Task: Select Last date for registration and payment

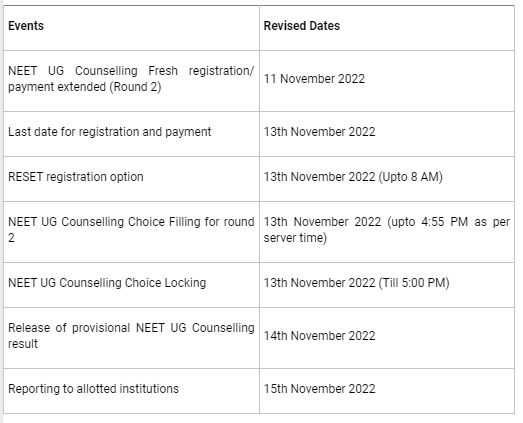Action: [109, 132]
